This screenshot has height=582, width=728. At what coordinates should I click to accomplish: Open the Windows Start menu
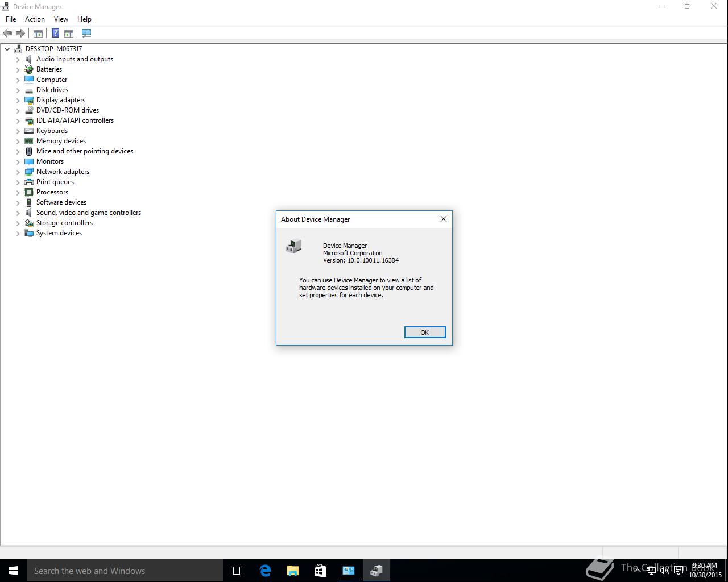pos(14,571)
